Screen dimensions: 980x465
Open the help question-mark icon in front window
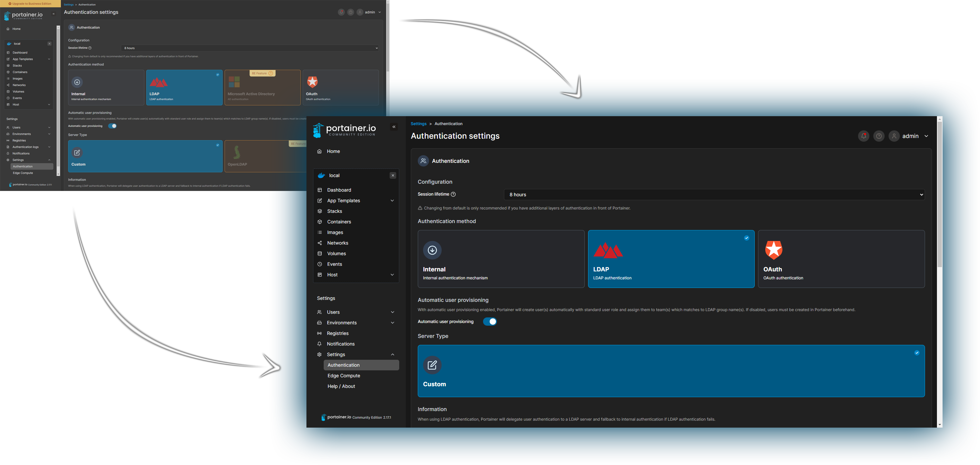click(x=879, y=136)
